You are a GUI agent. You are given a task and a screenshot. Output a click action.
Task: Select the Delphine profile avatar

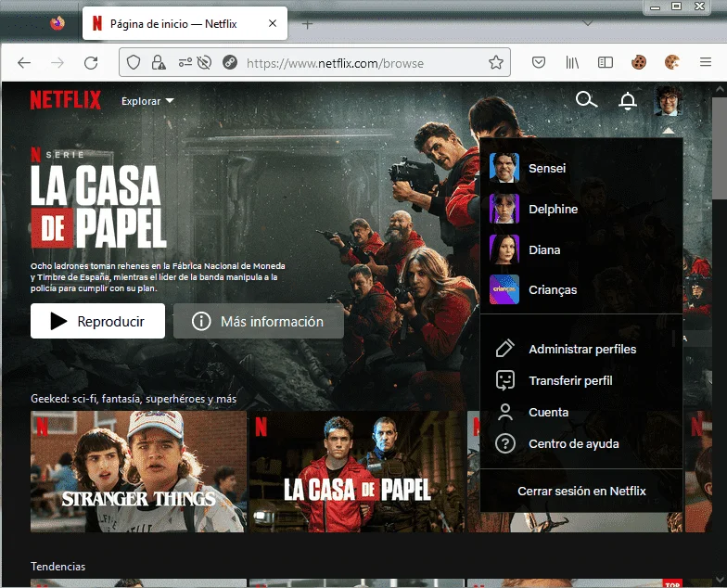coord(504,209)
